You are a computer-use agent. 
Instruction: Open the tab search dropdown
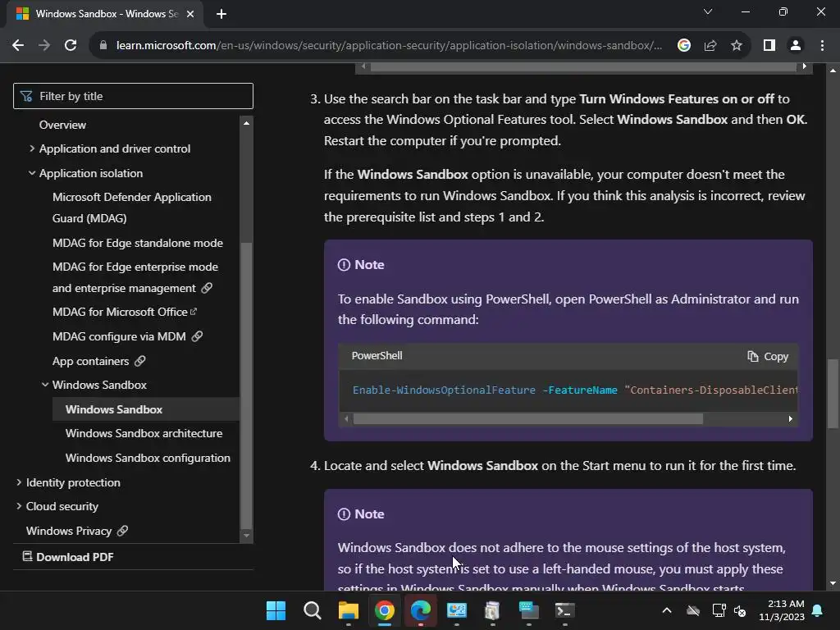click(x=708, y=11)
